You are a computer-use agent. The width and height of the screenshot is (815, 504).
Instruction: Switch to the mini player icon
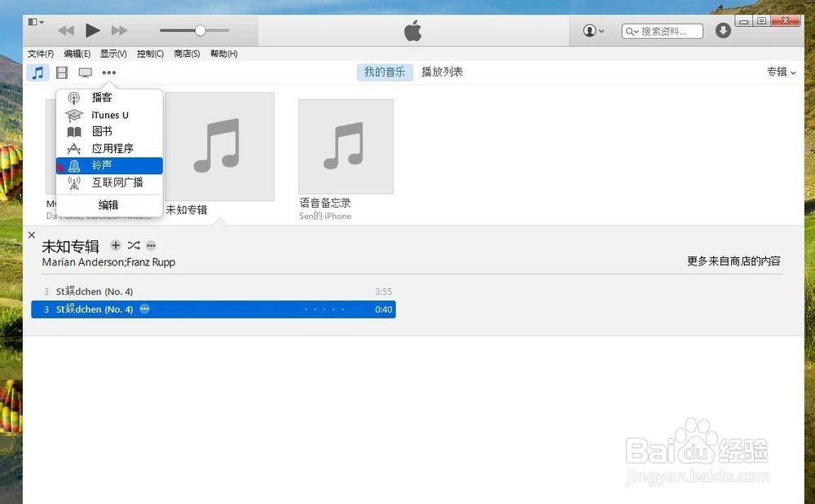[33, 21]
